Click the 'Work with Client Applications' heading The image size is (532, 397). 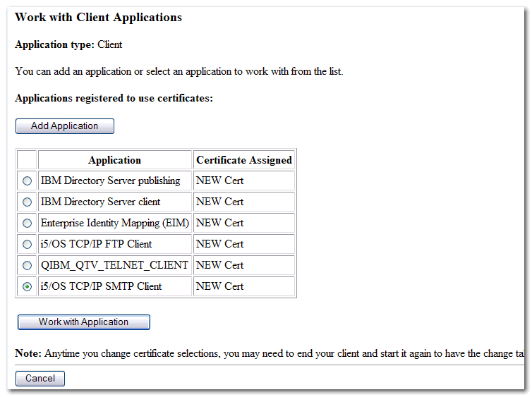tap(98, 18)
